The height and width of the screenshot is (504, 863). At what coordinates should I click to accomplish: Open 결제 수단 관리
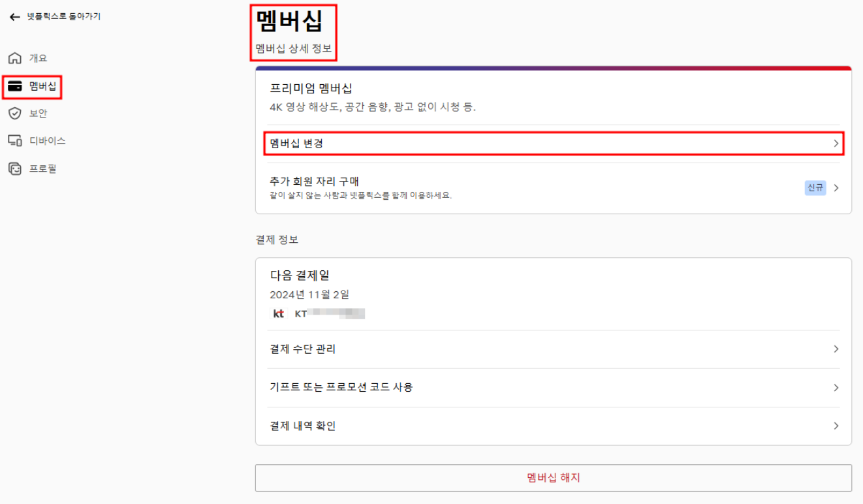(554, 349)
